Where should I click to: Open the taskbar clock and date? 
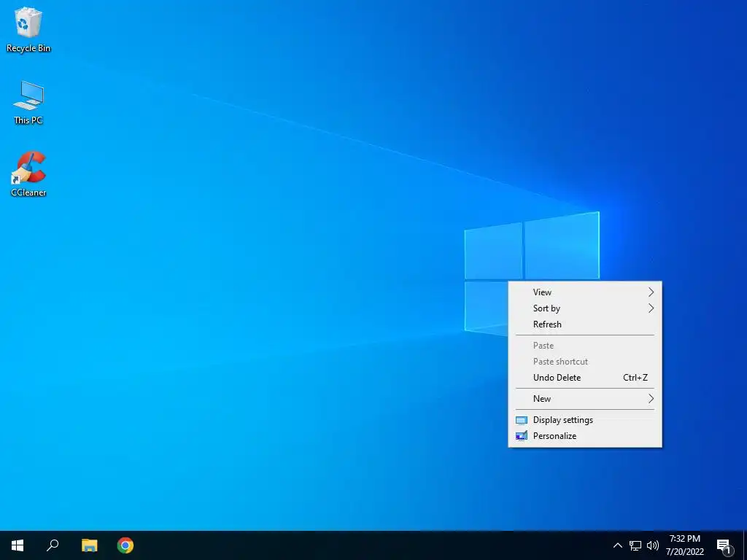(x=684, y=545)
